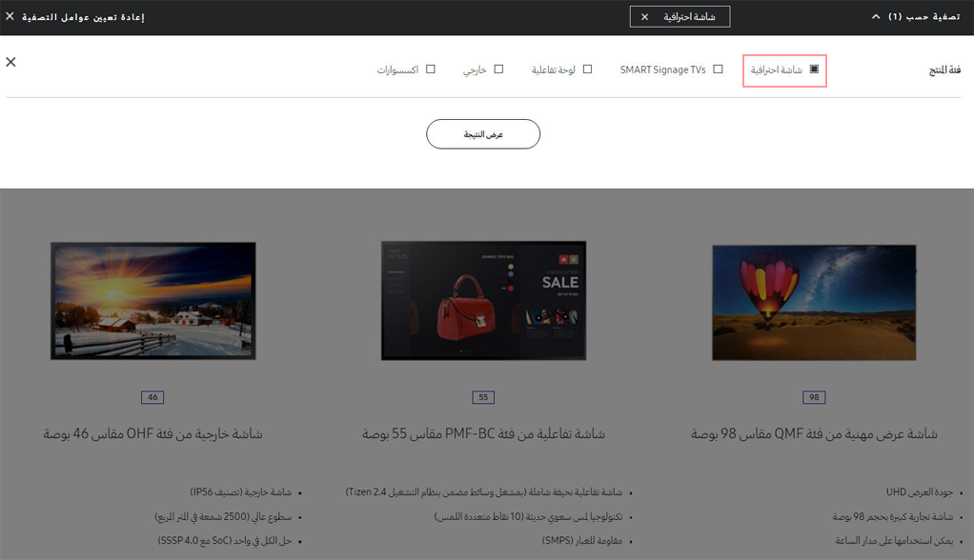Open the PMF-BC 55 بوصة product title
Viewport: 974px width, 560px height.
[x=483, y=434]
